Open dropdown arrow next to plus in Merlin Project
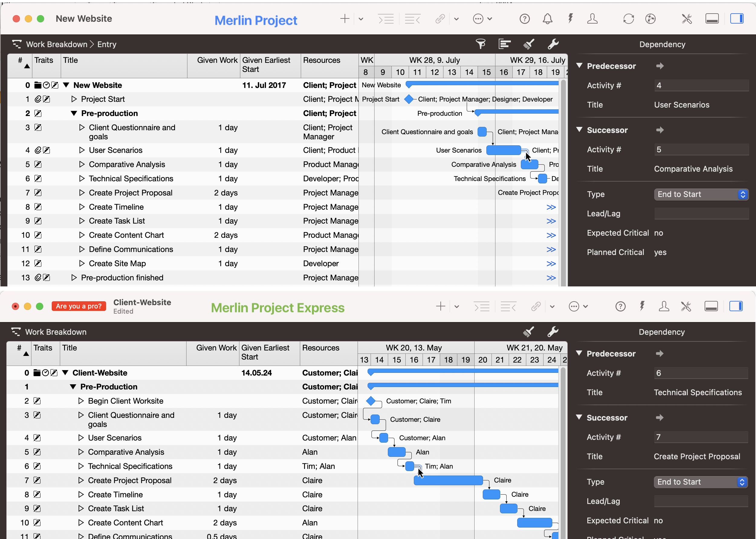 coord(361,19)
